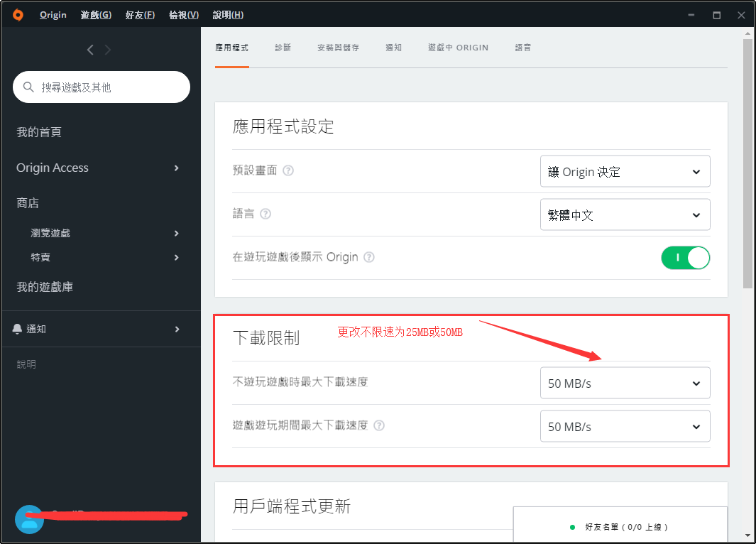Click the notification bell icon

tap(17, 329)
